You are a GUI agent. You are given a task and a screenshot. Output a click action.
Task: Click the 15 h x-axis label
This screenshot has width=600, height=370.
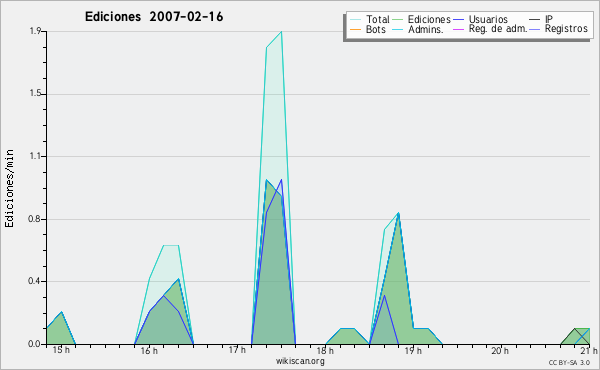tap(61, 350)
